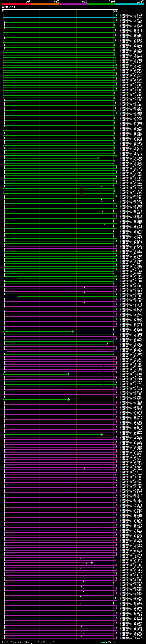Click the short green bar for UniRef100_Q5MR22
This screenshot has width=146, height=644.
pyautogui.click(x=36, y=400)
